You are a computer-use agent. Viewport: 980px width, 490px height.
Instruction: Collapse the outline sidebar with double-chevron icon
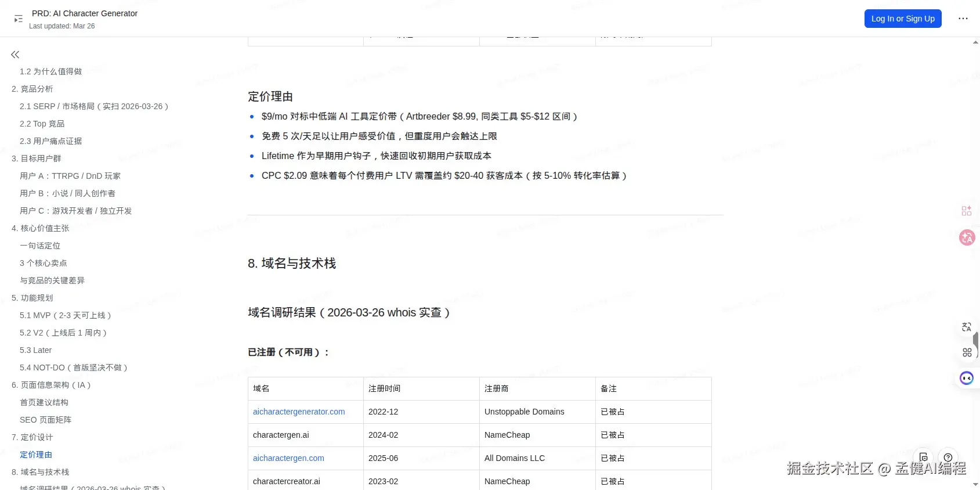point(15,55)
